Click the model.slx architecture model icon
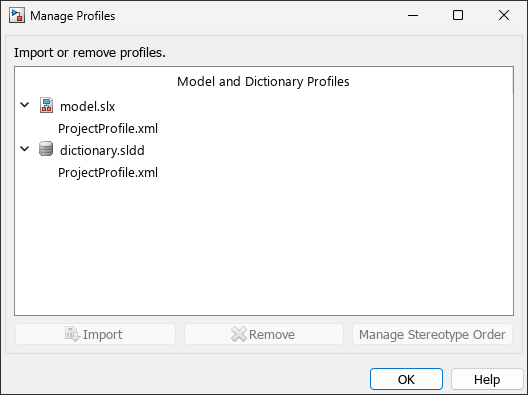This screenshot has height=395, width=528. 46,105
